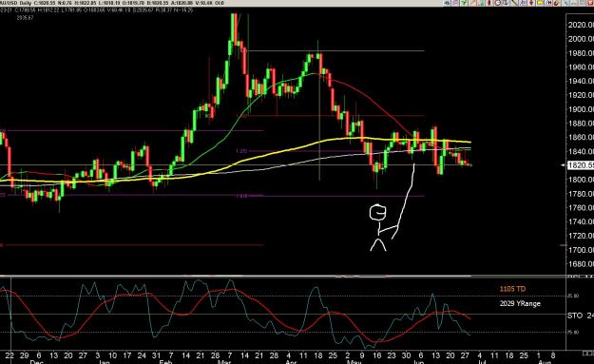Click the 1940.00 price axis label
The image size is (594, 364).
click(x=581, y=81)
